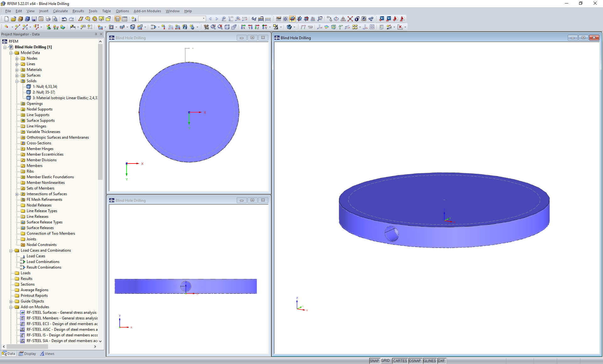Open the load case combo box
Viewport: 603px width, 364px height.
click(x=204, y=19)
